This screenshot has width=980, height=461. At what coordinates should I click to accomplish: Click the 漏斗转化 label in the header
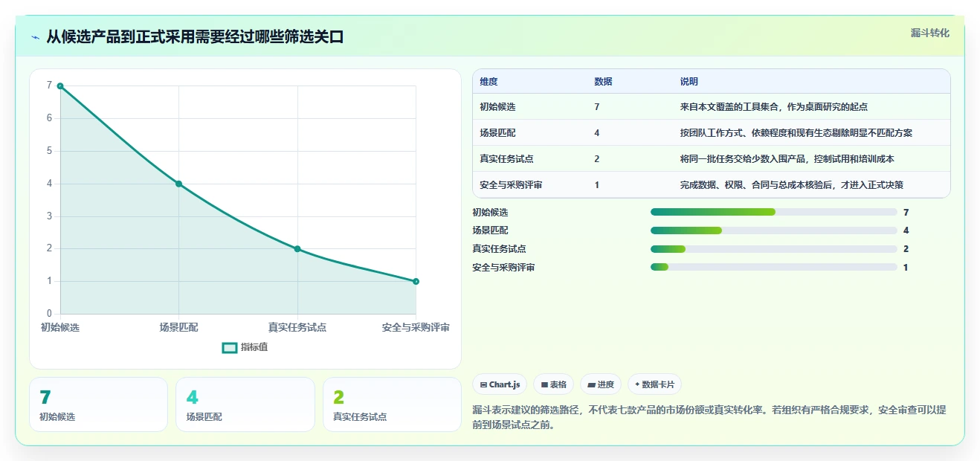click(930, 33)
